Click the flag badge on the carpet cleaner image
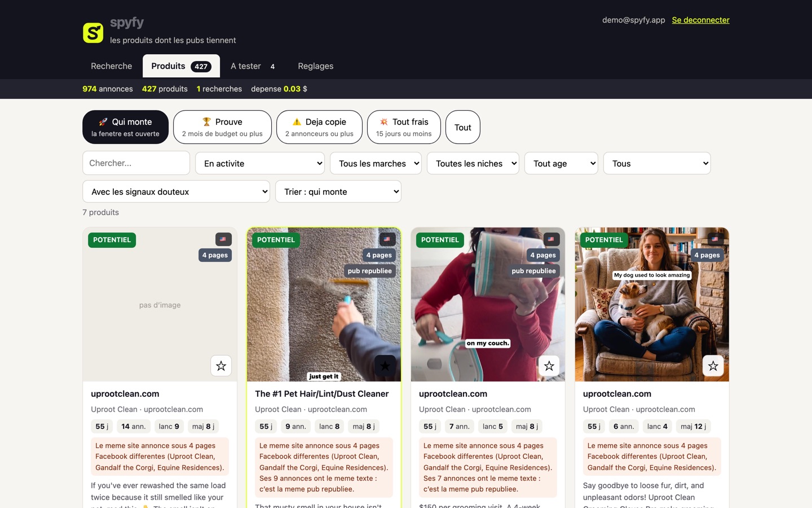812x508 pixels. click(387, 239)
